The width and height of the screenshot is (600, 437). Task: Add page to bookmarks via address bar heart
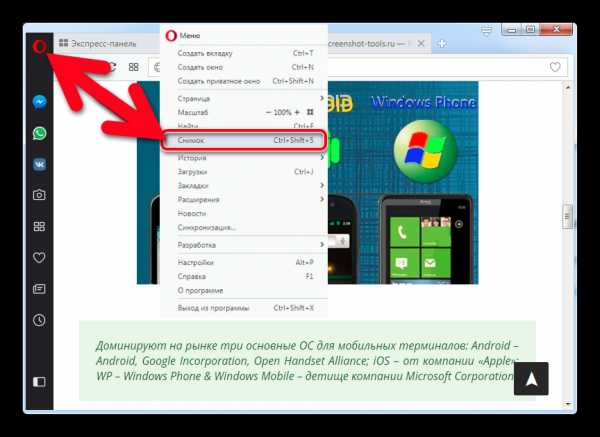(556, 67)
